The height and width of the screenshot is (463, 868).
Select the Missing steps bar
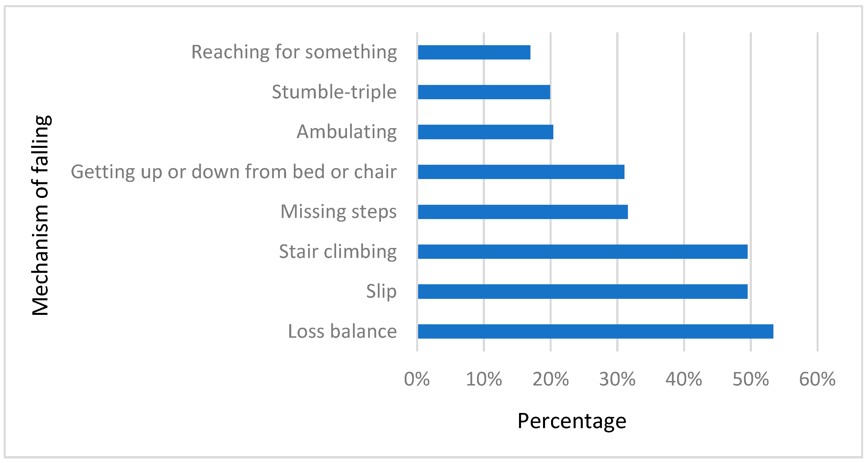click(523, 212)
